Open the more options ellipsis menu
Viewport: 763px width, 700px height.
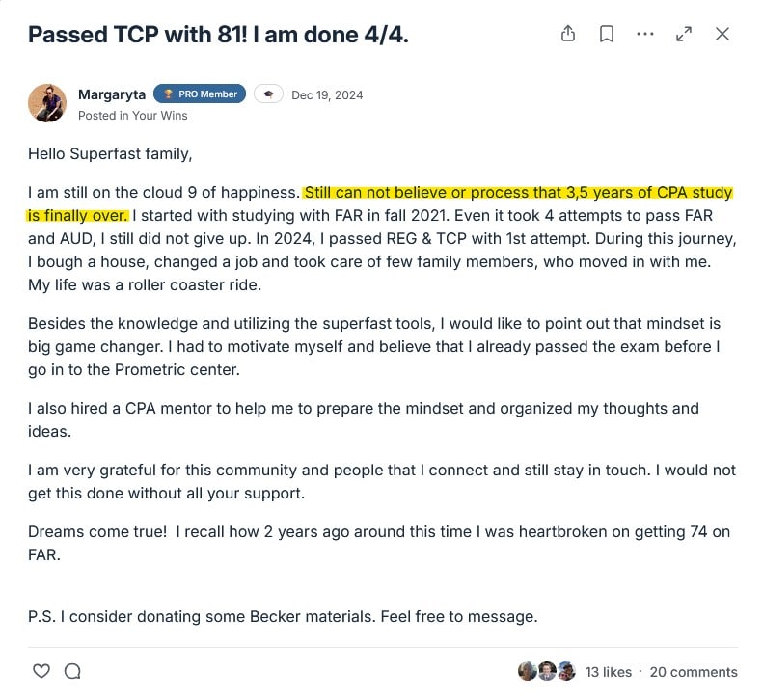pyautogui.click(x=645, y=34)
